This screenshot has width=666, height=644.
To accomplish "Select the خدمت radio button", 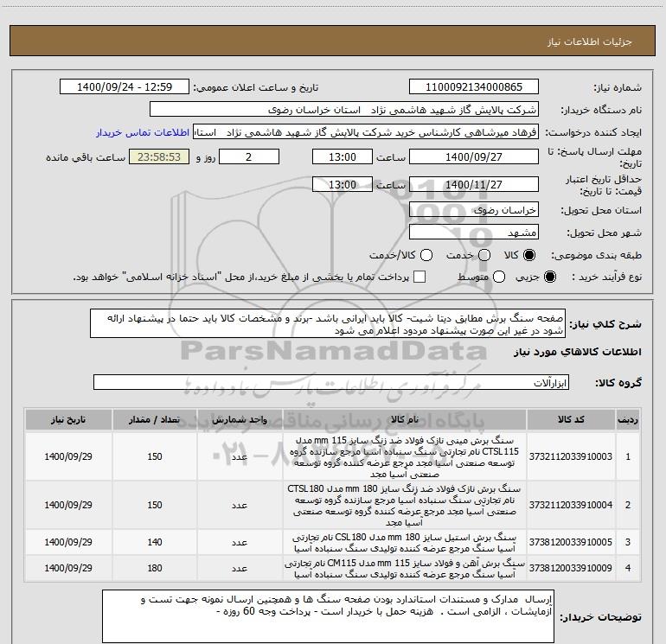I will coord(484,255).
